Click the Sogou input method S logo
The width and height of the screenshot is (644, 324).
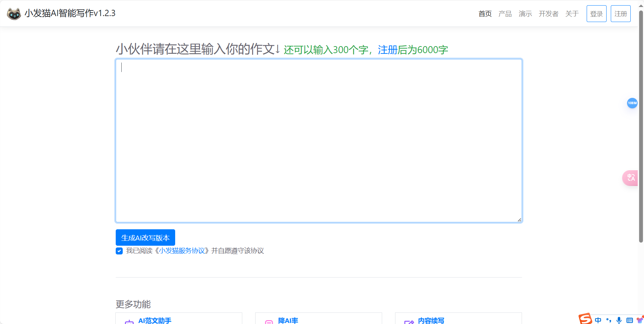[x=585, y=319]
